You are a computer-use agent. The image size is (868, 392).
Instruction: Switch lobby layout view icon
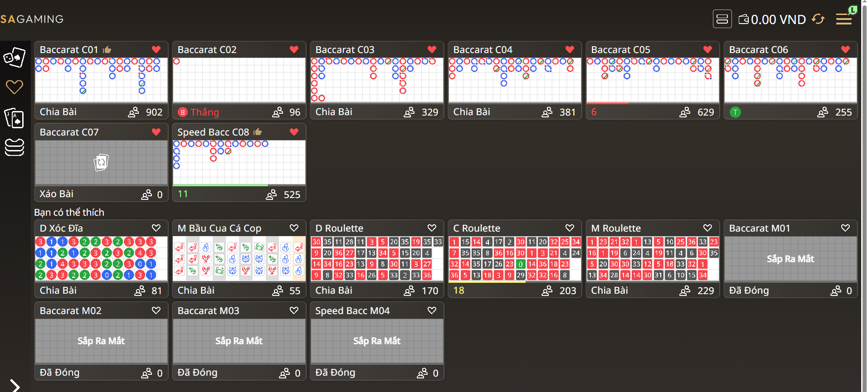[x=722, y=19]
